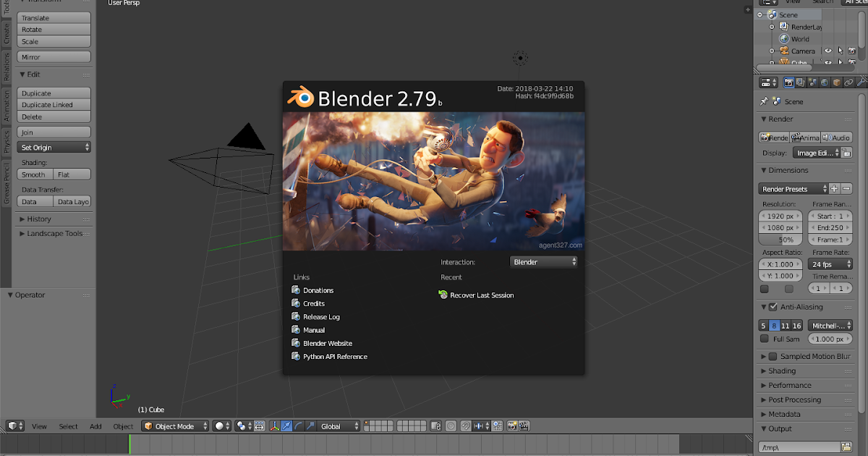Screen dimensions: 868x456
Task: Set anti-aliasing samples to 16
Action: point(796,326)
